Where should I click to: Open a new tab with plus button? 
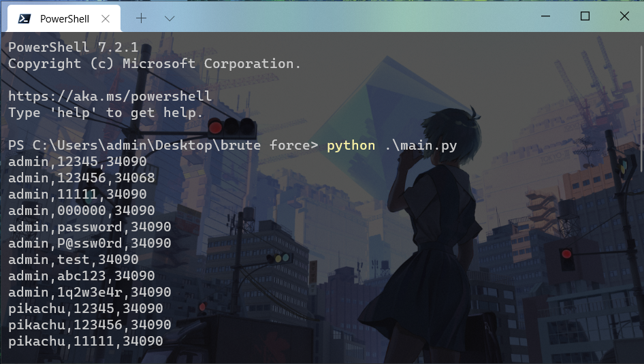142,18
